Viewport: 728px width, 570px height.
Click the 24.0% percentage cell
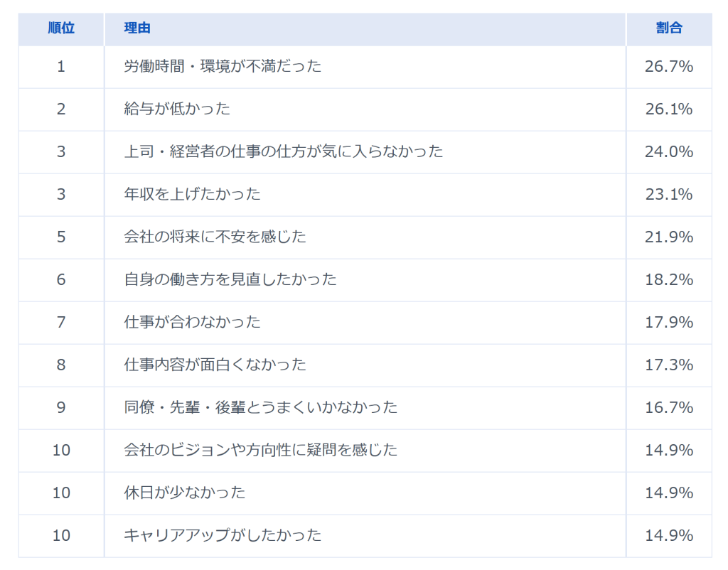[668, 152]
